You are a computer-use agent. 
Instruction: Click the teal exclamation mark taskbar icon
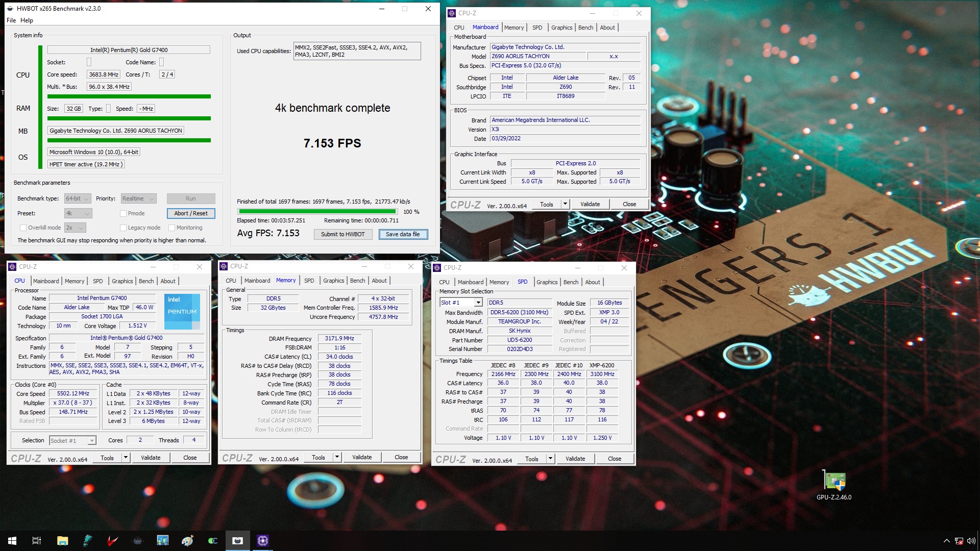click(87, 541)
